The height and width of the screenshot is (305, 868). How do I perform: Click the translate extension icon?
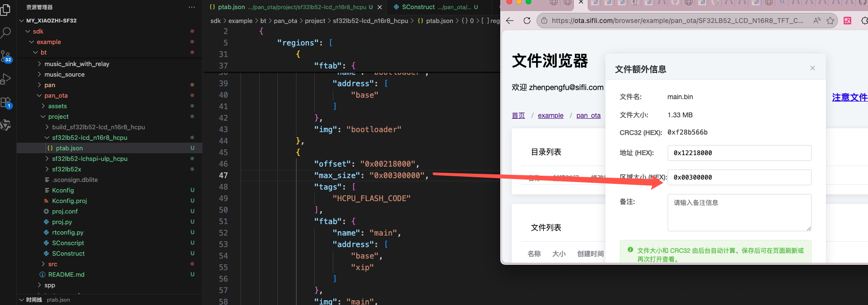(847, 21)
